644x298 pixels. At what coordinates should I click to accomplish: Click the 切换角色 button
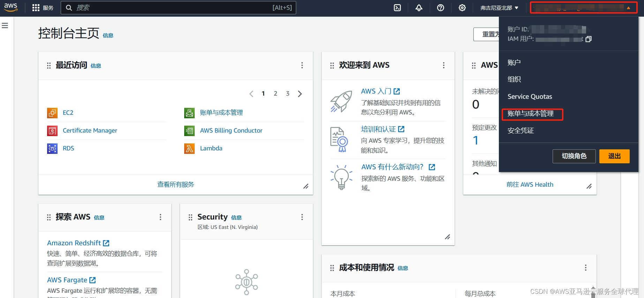(574, 156)
